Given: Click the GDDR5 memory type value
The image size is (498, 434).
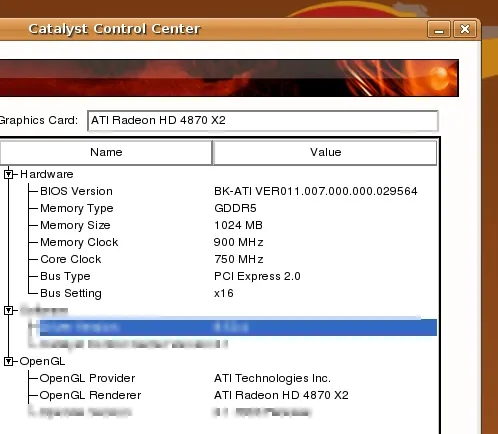Looking at the screenshot, I should [235, 208].
